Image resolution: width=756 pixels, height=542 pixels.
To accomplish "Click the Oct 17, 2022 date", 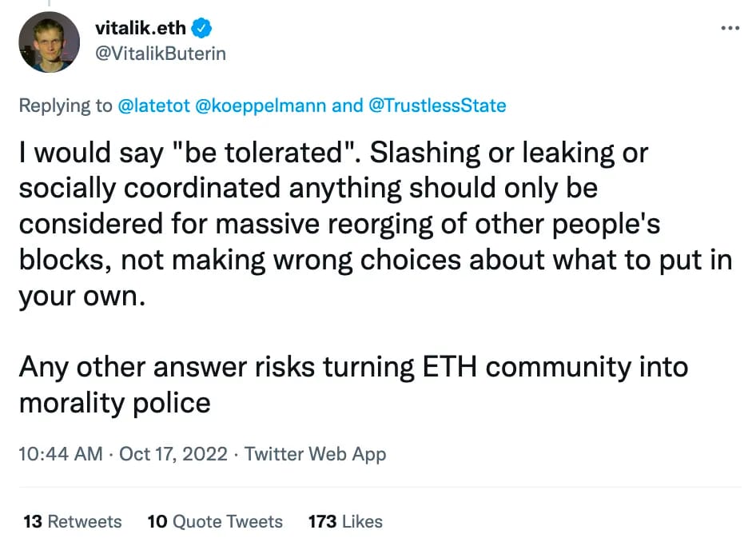I will tap(173, 454).
